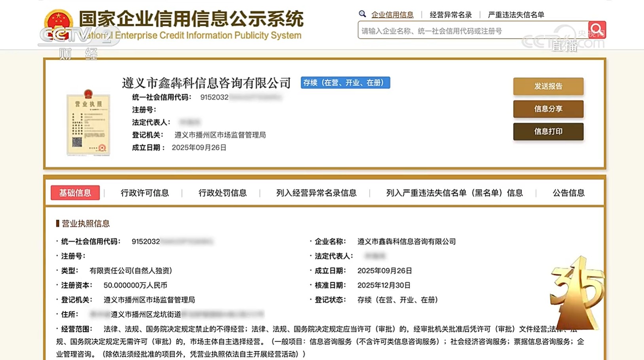Open the 行政处罚信息 tab

tap(222, 193)
